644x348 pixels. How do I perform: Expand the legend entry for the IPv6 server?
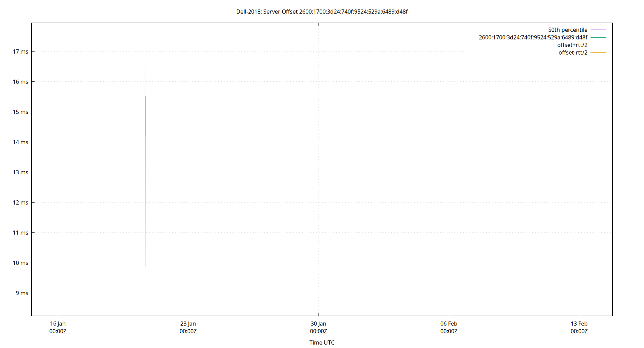[x=533, y=37]
